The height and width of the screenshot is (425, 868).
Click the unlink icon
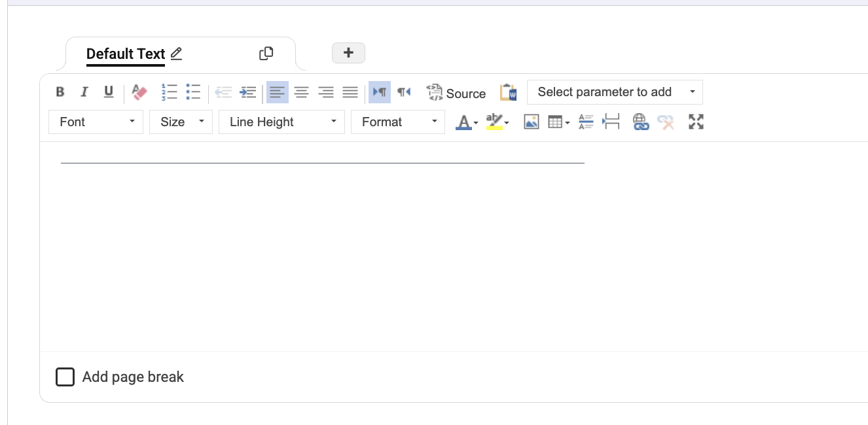[x=666, y=122]
